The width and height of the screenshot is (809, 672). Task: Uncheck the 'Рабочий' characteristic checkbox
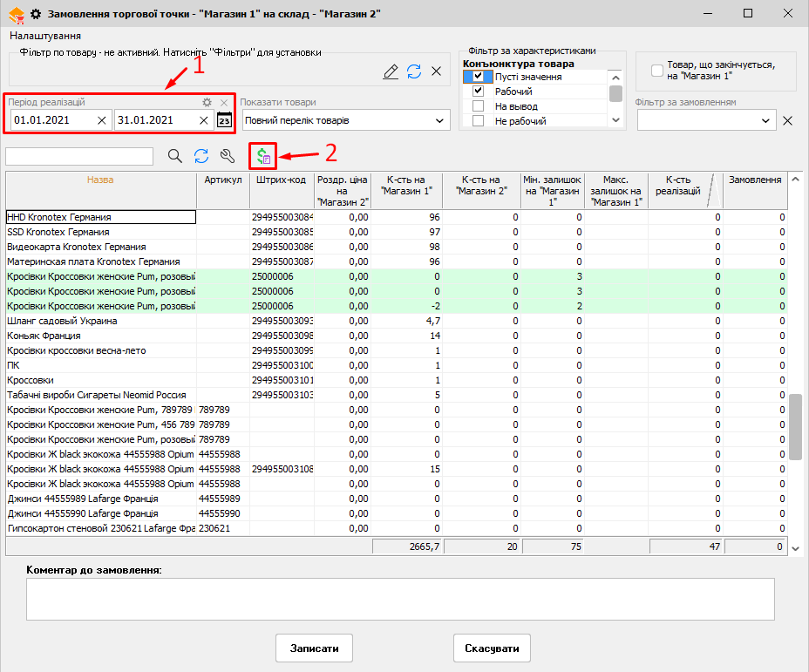coord(478,92)
